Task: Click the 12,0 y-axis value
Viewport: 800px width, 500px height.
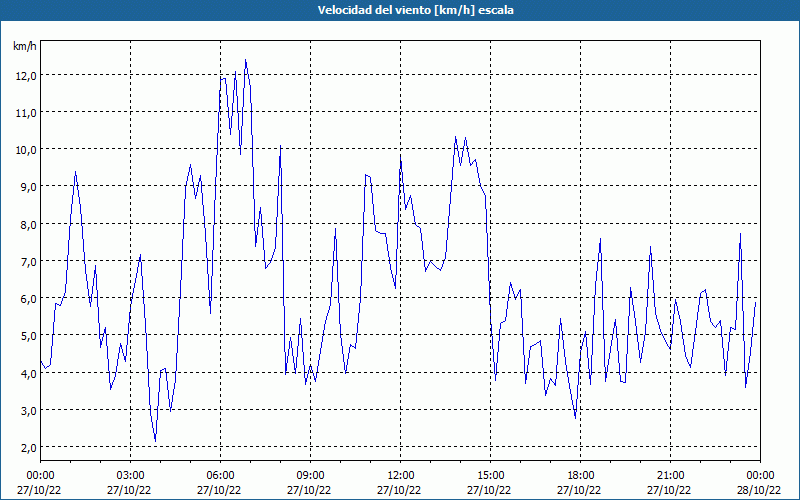Action: pyautogui.click(x=26, y=76)
